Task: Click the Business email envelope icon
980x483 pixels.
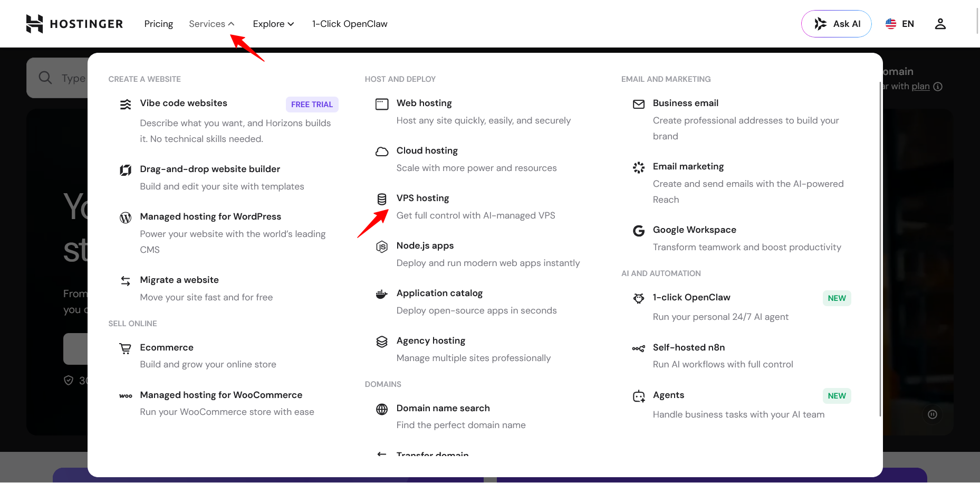Action: pyautogui.click(x=639, y=104)
